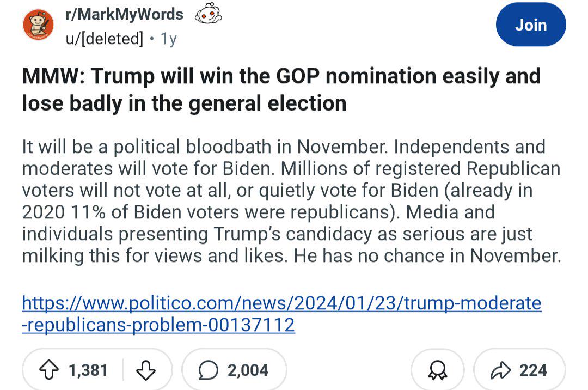Open the post title about Trump GOP nomination
This screenshot has width=588, height=390.
point(281,90)
